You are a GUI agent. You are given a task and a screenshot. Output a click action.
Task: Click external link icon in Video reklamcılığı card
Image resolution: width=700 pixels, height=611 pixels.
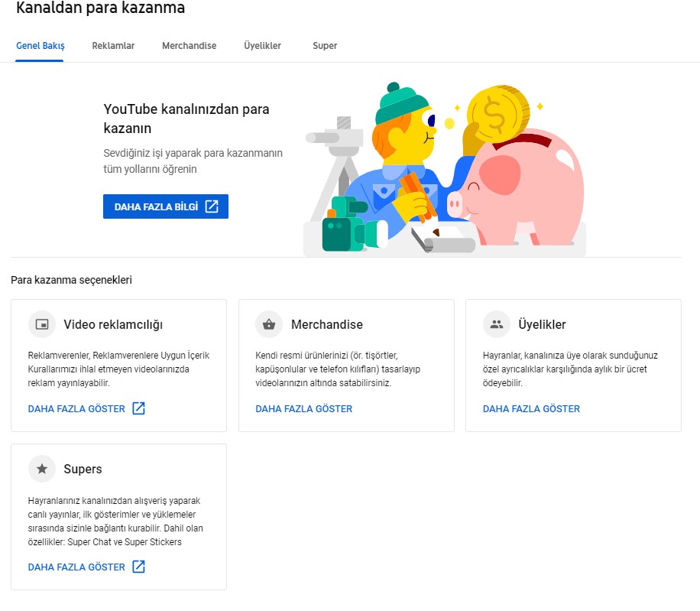pyautogui.click(x=139, y=408)
